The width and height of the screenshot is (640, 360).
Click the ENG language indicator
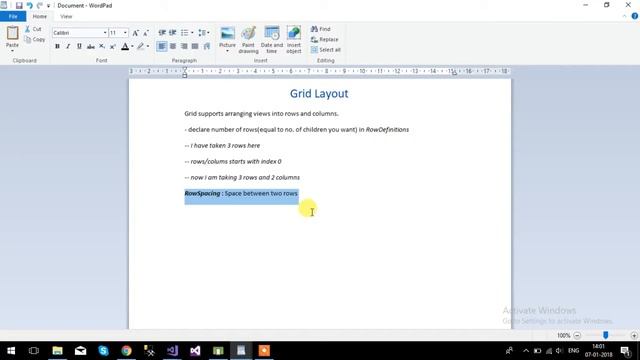(573, 351)
